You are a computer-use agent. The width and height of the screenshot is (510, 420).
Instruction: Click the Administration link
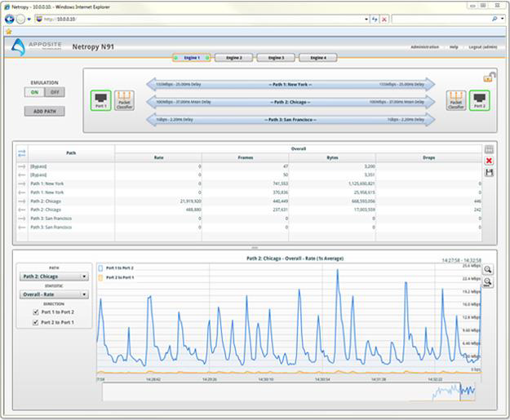tap(424, 47)
